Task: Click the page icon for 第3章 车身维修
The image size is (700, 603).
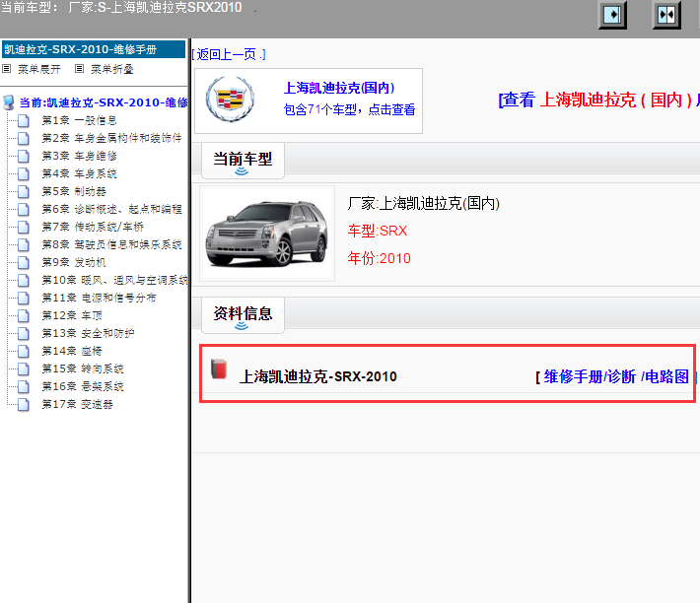Action: (24, 156)
